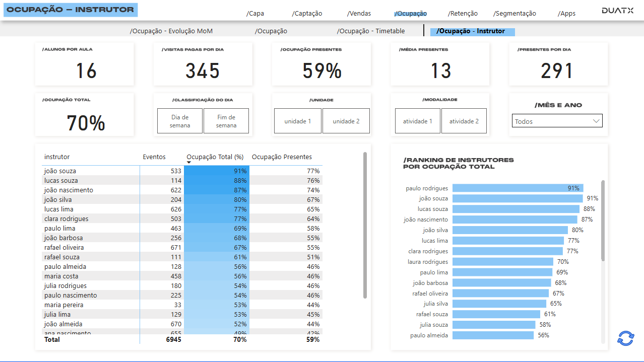Click the 'Eventos' column header
Image resolution: width=644 pixels, height=362 pixels.
[154, 157]
